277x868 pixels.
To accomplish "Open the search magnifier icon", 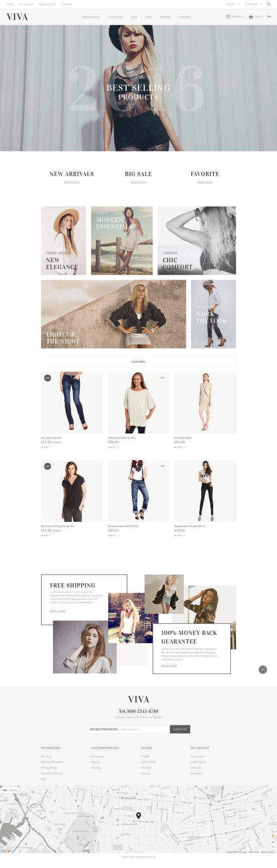I will (x=268, y=4).
